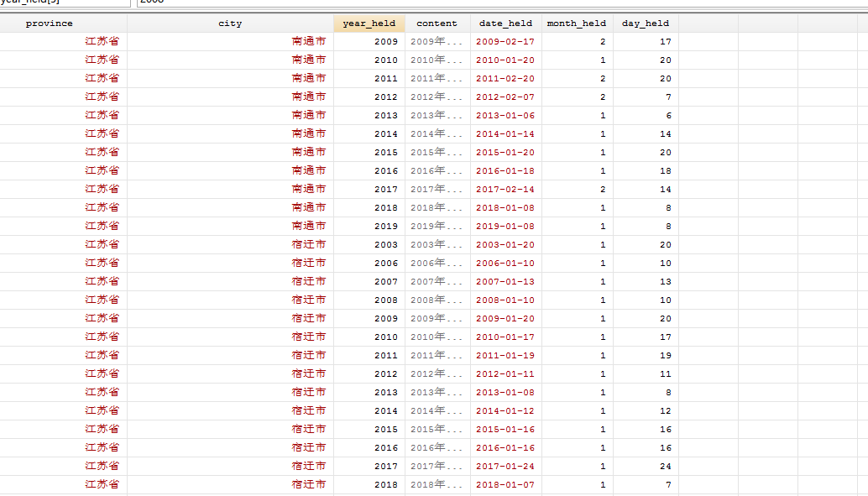Select the month_held column header

(577, 23)
